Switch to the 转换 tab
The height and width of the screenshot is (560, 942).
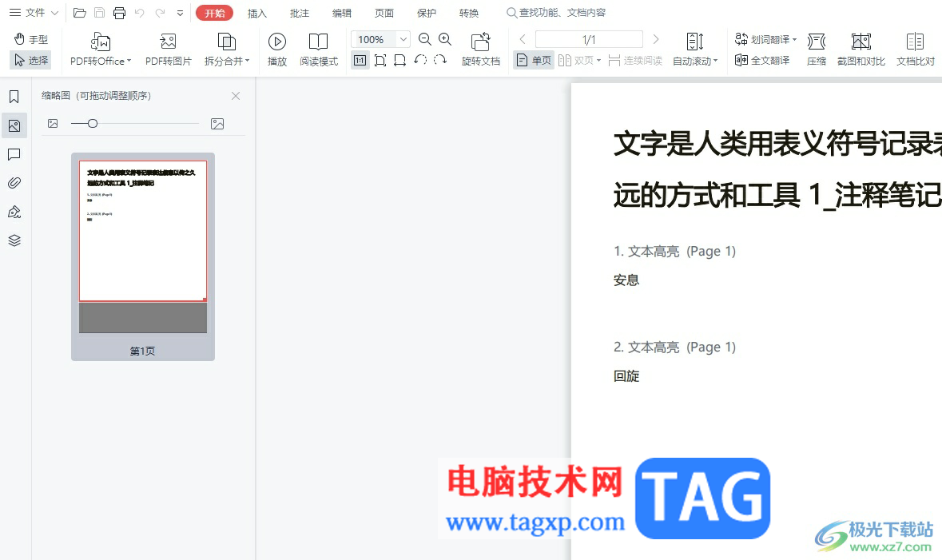[468, 13]
